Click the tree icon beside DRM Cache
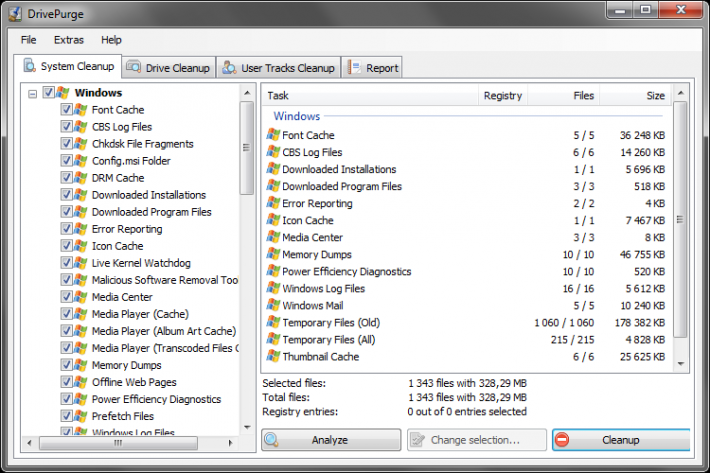Screen dimensions: 710x473 (x=81, y=177)
